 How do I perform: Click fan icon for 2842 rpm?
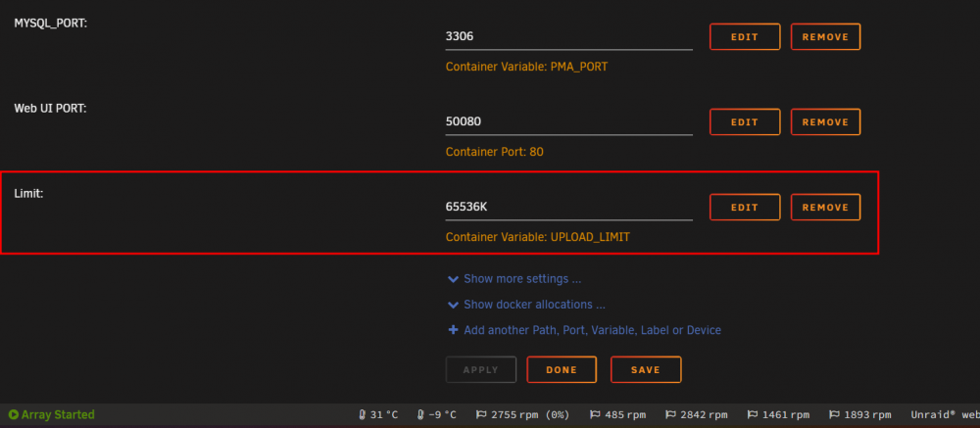tap(670, 414)
